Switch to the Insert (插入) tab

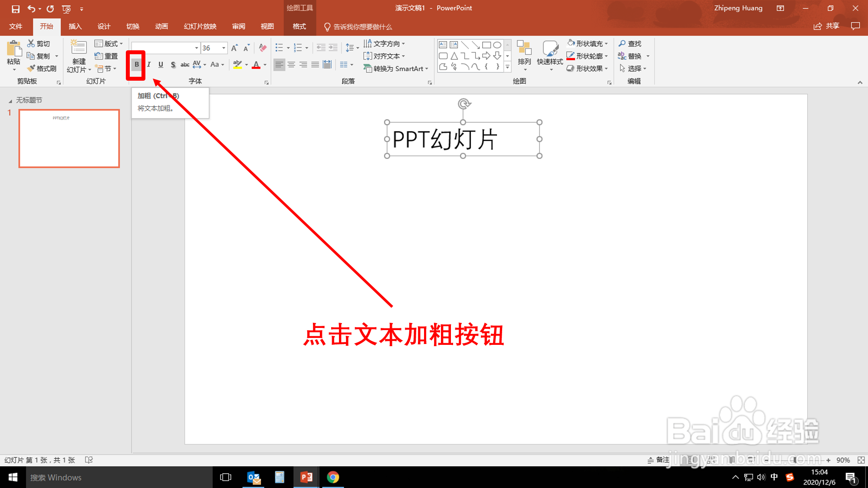click(75, 26)
